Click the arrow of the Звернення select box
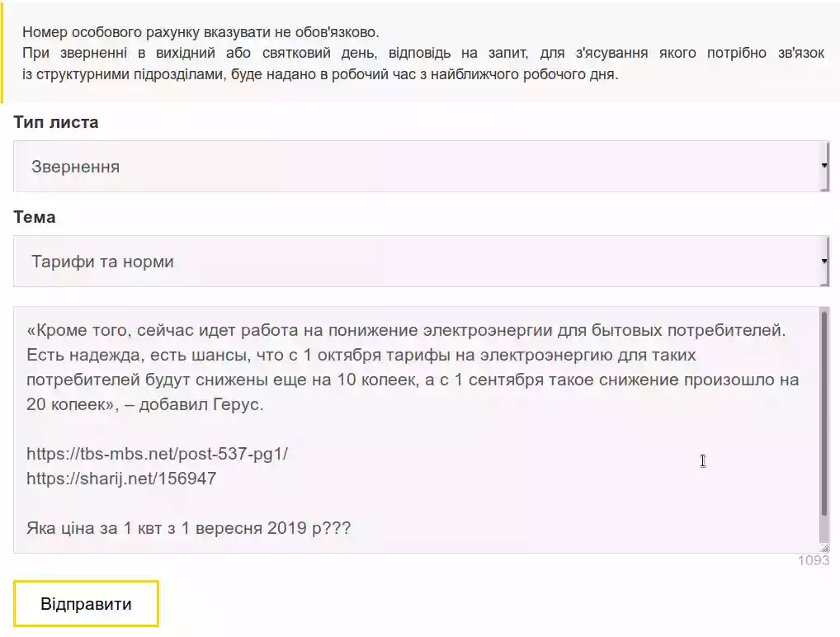The height and width of the screenshot is (637, 840). (x=824, y=166)
